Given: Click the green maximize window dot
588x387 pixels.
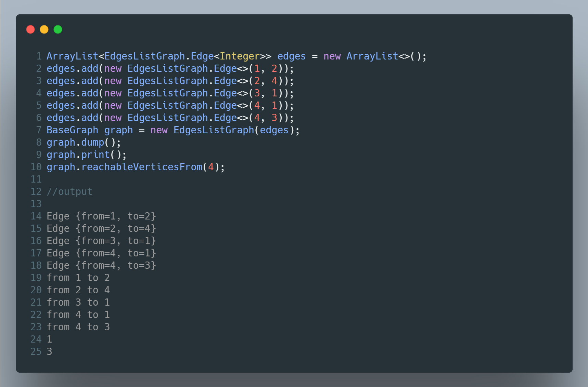Looking at the screenshot, I should (x=58, y=29).
